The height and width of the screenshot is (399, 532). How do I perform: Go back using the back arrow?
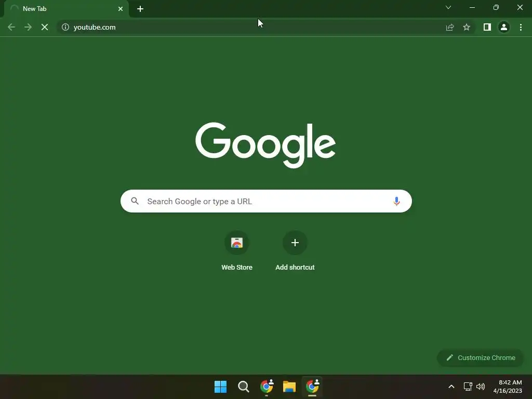coord(11,27)
